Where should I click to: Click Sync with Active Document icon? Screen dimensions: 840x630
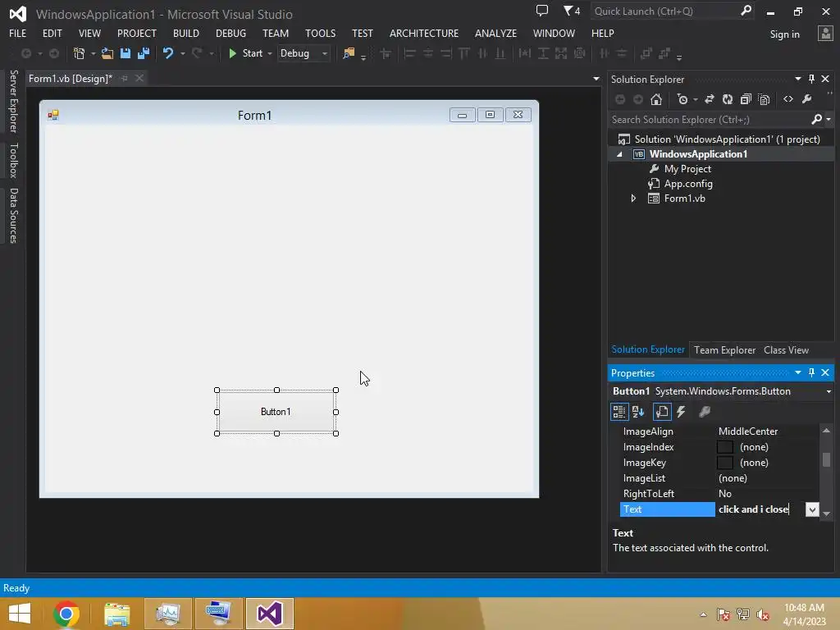pyautogui.click(x=710, y=99)
